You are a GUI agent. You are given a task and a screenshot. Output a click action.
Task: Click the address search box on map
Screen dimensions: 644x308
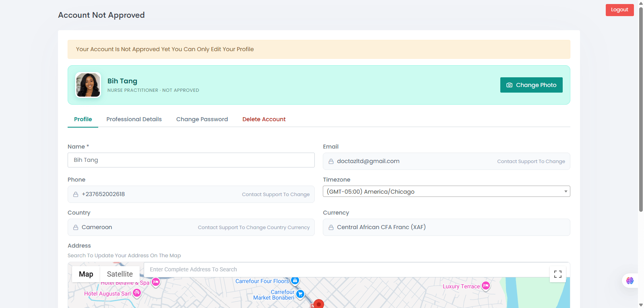pyautogui.click(x=347, y=270)
